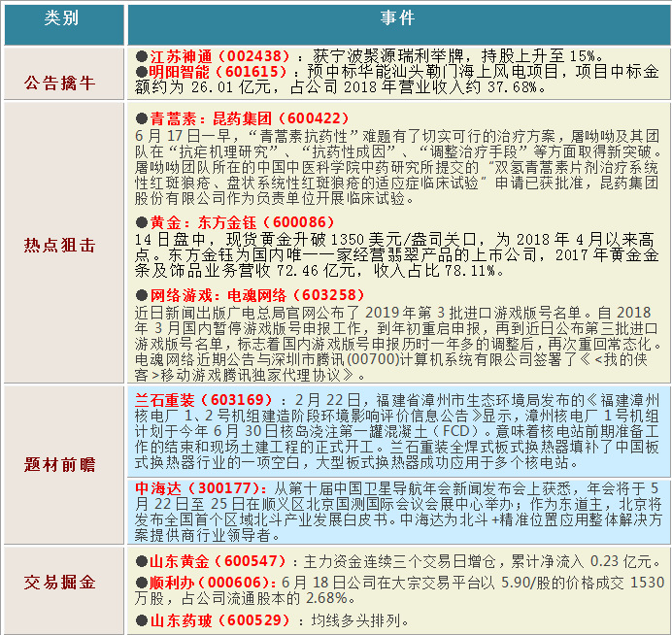The image size is (672, 635).
Task: Click stock name 兰石重装（603169）
Action: point(204,400)
